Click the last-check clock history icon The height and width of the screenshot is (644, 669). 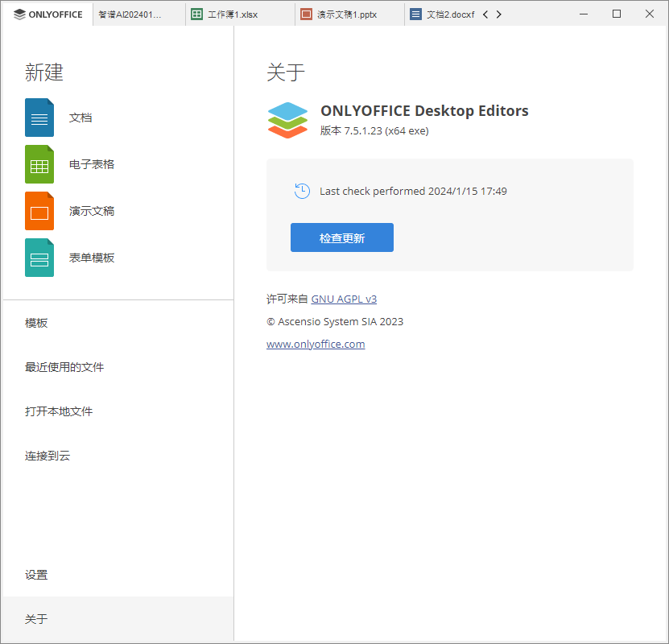click(x=302, y=191)
